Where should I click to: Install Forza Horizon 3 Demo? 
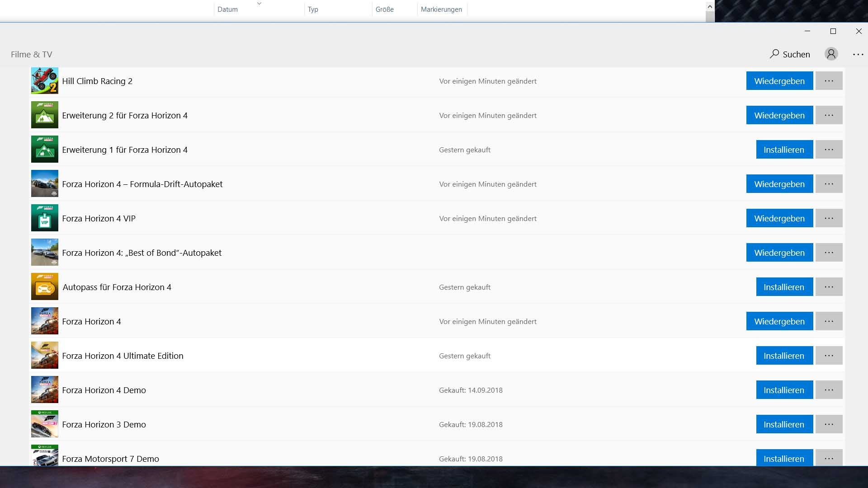tap(784, 424)
